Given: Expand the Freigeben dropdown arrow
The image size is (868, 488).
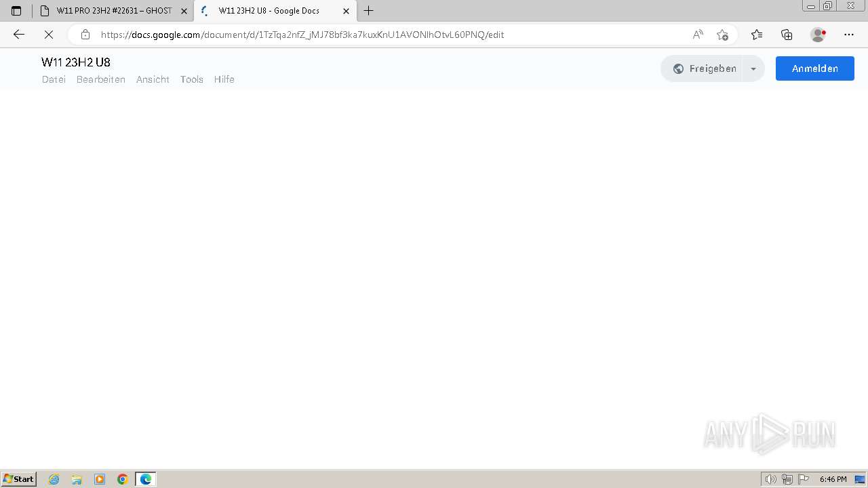Looking at the screenshot, I should point(753,68).
